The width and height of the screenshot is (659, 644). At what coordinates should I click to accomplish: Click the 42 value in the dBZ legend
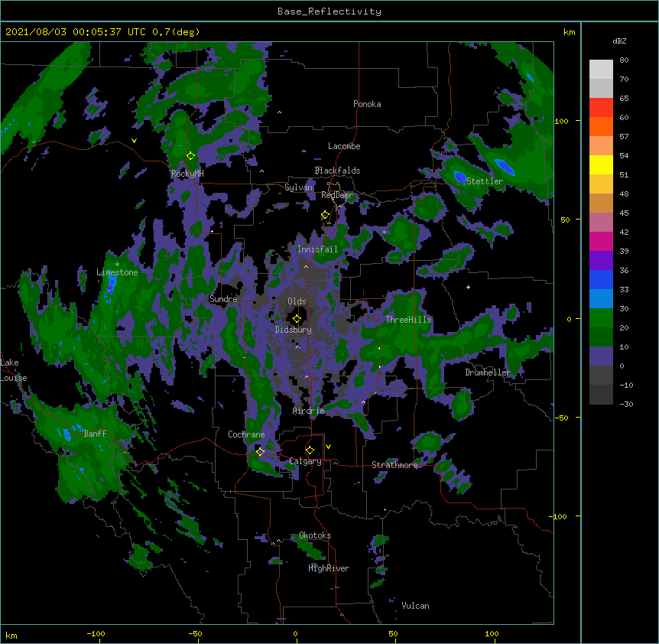pos(624,232)
